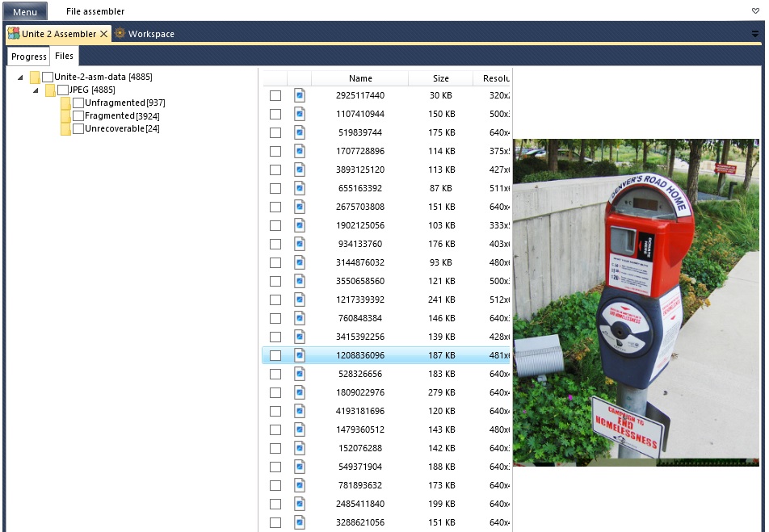Click the file icon for 3550658560
The height and width of the screenshot is (532, 769).
[300, 281]
